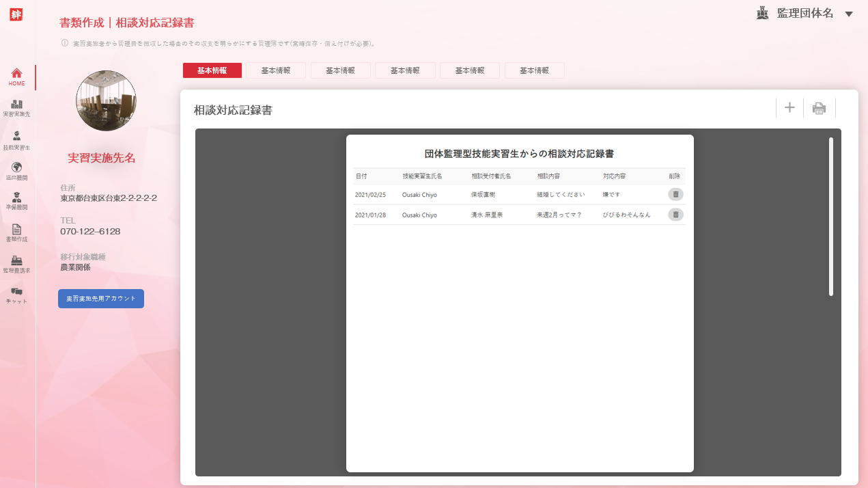Click the 実習実施先用アカウント button
Viewport: 868px width, 488px height.
click(x=101, y=299)
